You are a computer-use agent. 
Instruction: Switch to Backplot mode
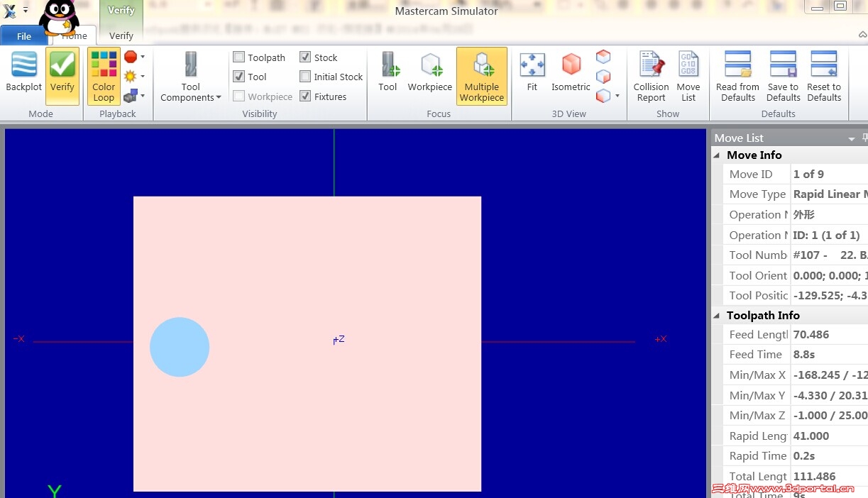(24, 73)
